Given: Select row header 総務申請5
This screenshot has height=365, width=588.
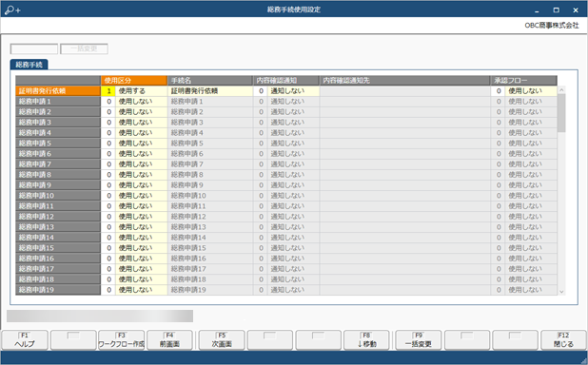Looking at the screenshot, I should (x=58, y=144).
